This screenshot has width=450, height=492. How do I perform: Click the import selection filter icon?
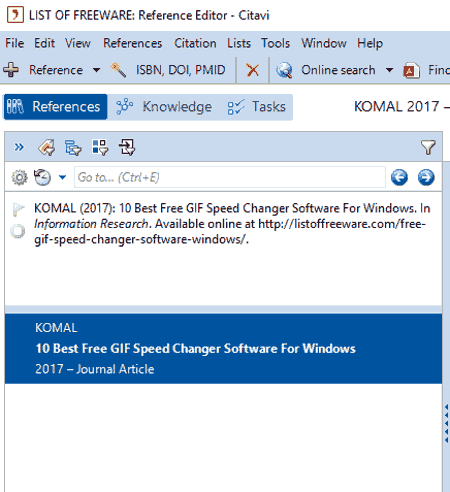pyautogui.click(x=127, y=147)
